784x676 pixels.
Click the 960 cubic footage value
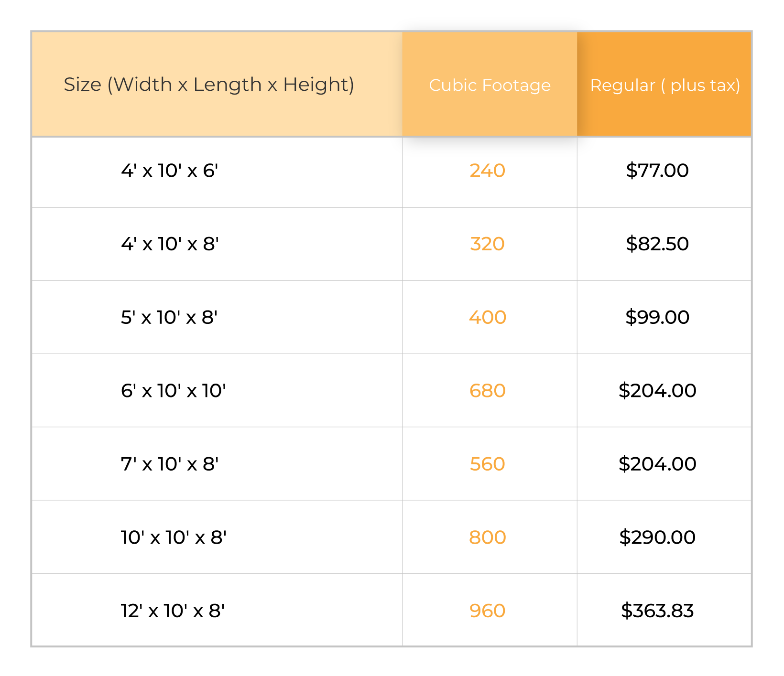(487, 611)
